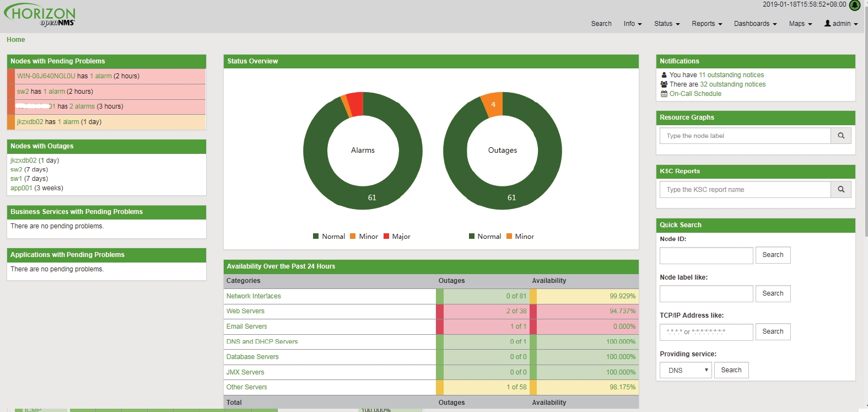Open the Web Servers category link
This screenshot has height=412, width=868.
[x=245, y=311]
